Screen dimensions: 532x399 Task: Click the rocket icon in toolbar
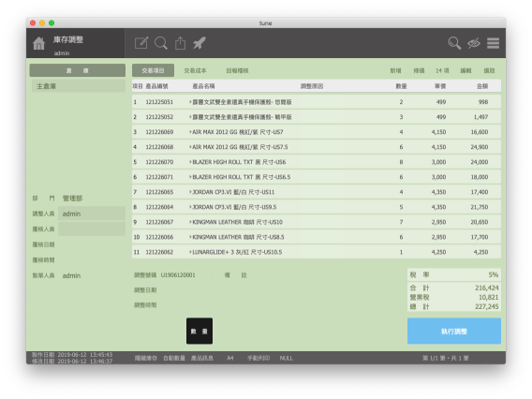(199, 43)
